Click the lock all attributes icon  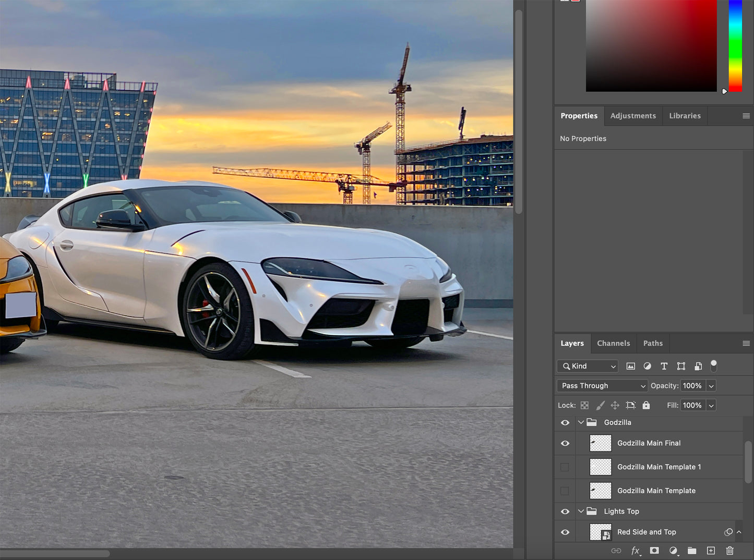(x=646, y=405)
